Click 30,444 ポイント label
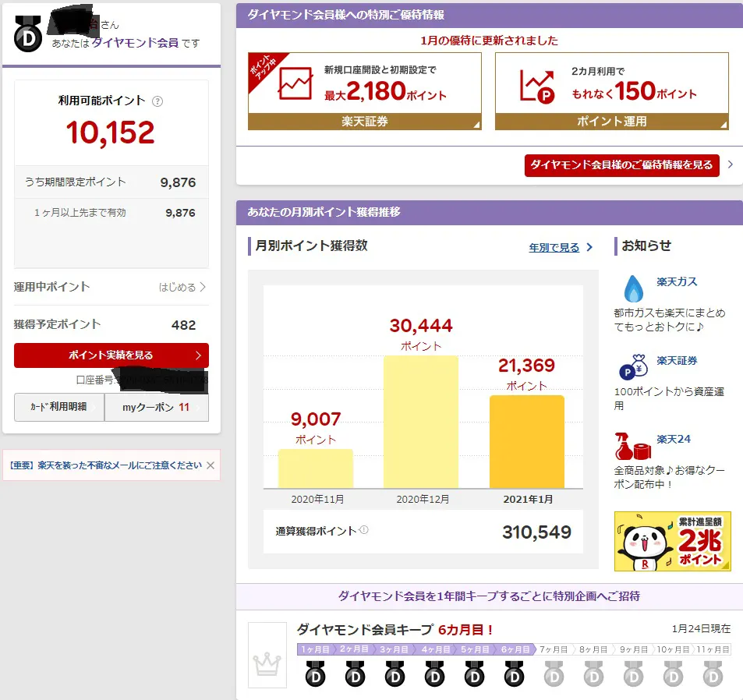The width and height of the screenshot is (743, 700). [421, 334]
